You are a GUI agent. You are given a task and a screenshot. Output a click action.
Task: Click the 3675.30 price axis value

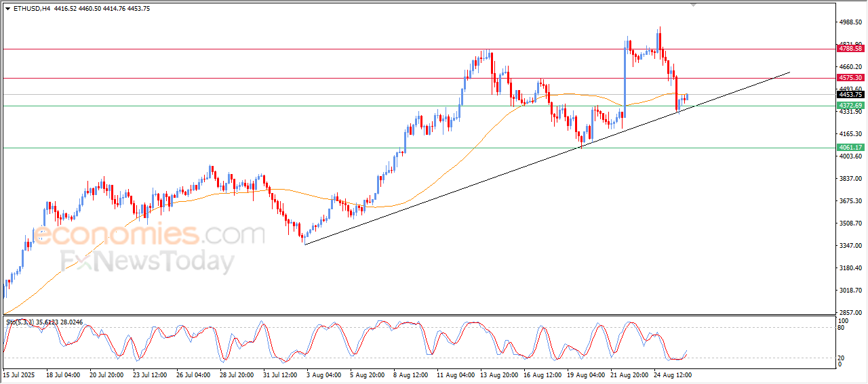coord(850,200)
